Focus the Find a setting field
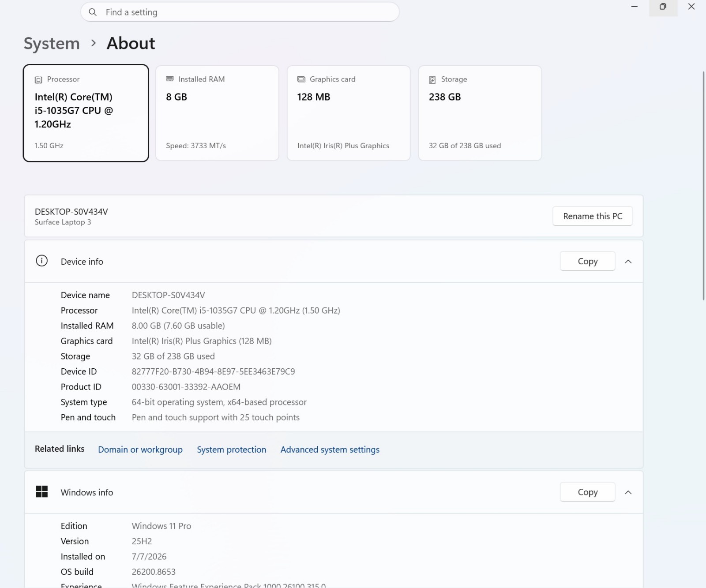Viewport: 706px width, 588px height. [x=240, y=12]
